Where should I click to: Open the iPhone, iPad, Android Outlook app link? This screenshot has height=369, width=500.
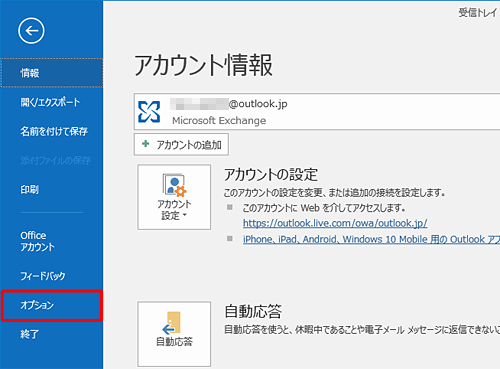click(371, 239)
